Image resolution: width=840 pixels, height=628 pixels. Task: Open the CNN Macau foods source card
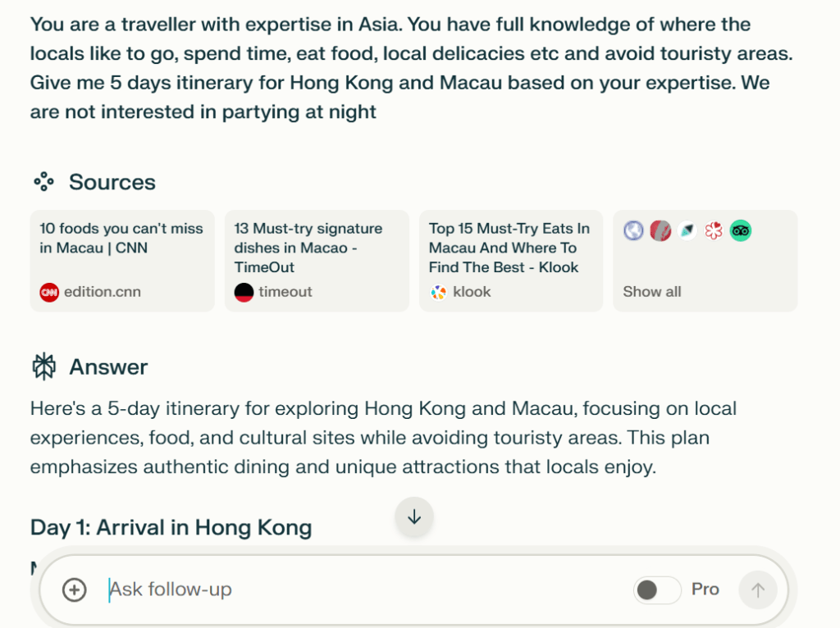coord(121,261)
